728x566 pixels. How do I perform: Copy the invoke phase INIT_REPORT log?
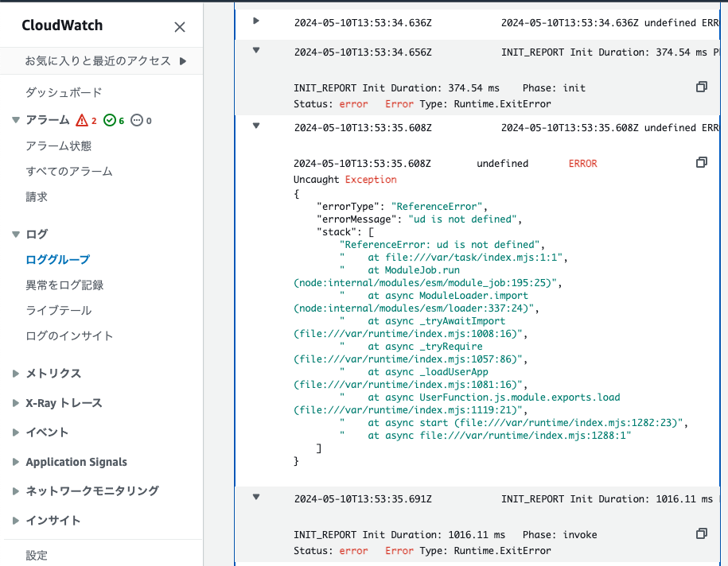pyautogui.click(x=701, y=533)
